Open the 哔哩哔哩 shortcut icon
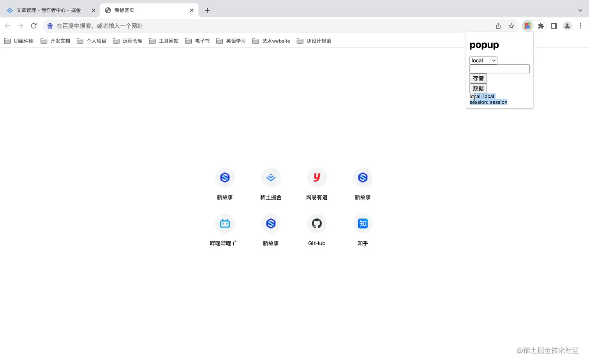The width and height of the screenshot is (589, 364). point(225,223)
